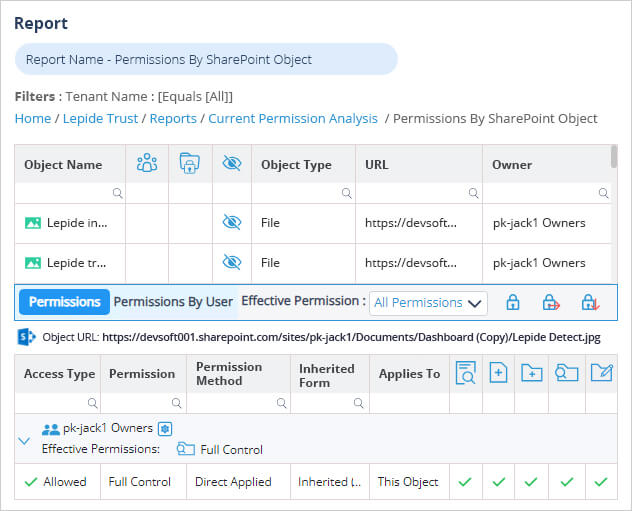Viewport: 632px width, 511px height.
Task: Click the padlock with down arrow icon
Action: pyautogui.click(x=590, y=302)
